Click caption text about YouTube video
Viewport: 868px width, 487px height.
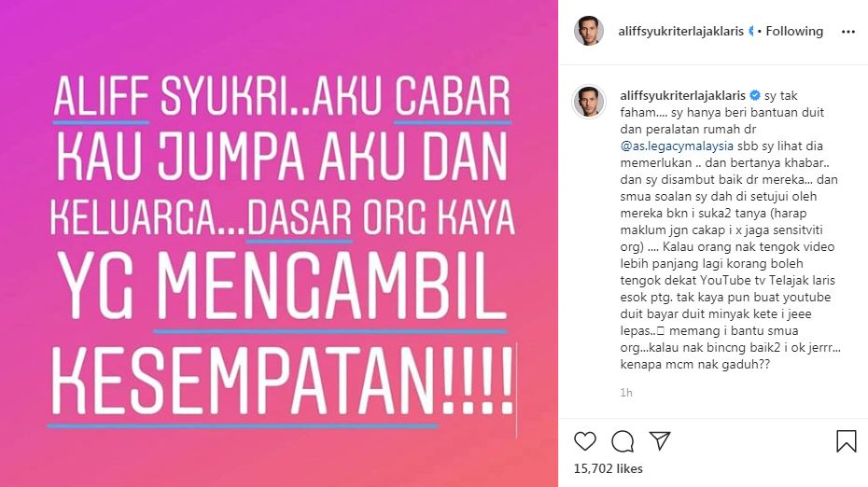click(727, 263)
